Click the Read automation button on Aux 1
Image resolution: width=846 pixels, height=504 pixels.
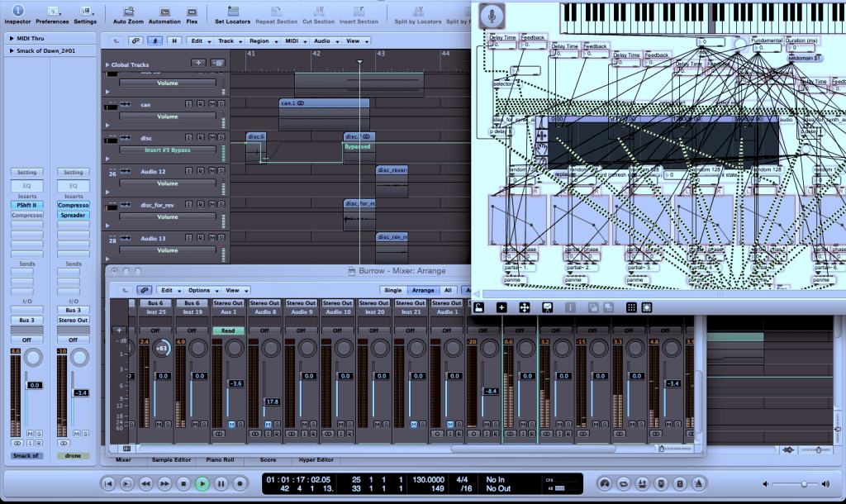(x=229, y=330)
